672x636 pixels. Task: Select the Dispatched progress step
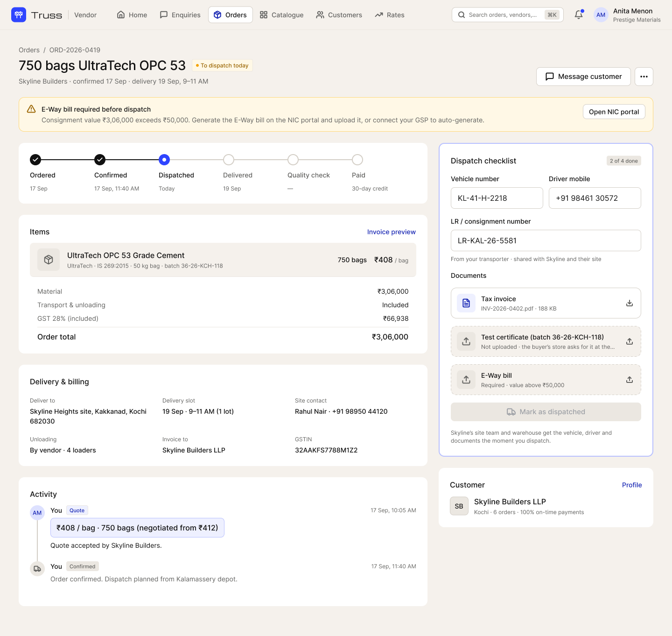pos(164,160)
